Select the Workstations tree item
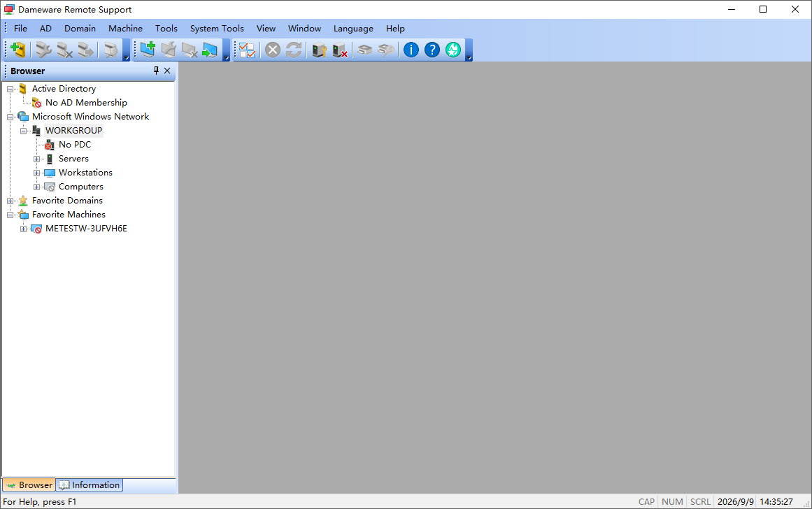Viewport: 812px width, 509px height. [85, 173]
